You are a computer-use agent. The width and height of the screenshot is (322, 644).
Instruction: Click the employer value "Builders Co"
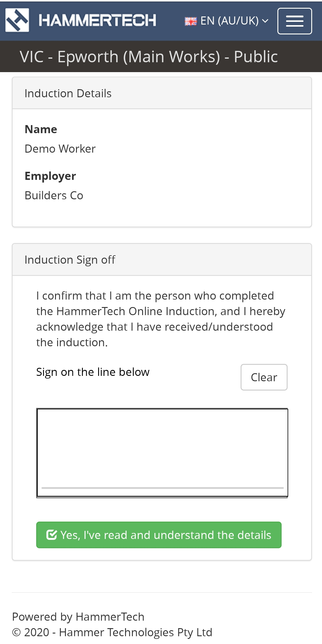[54, 195]
